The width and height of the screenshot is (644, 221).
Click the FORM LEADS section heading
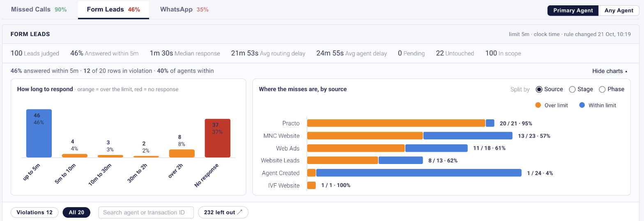30,34
